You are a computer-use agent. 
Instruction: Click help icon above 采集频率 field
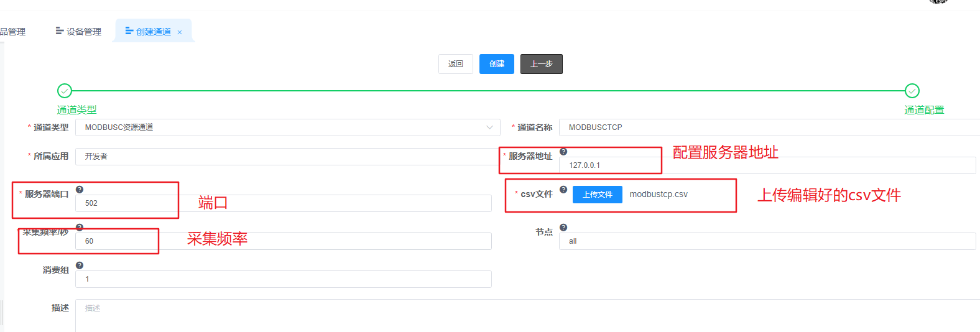pos(80,228)
